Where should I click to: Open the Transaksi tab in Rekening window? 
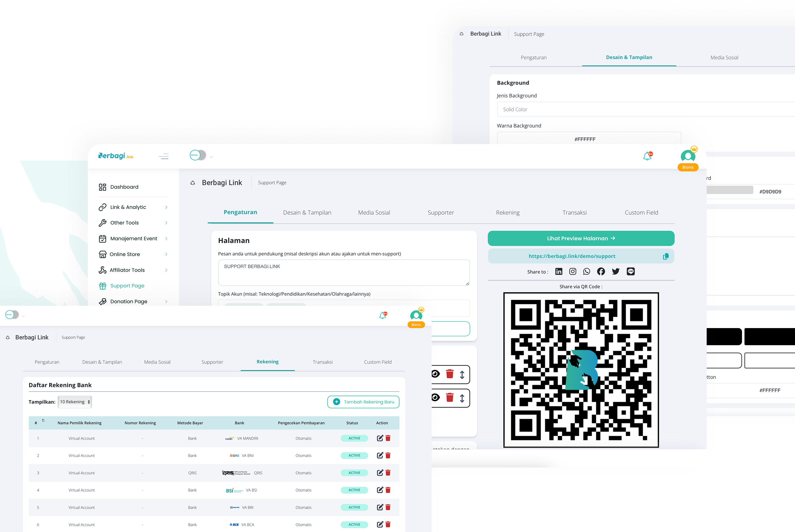point(322,362)
